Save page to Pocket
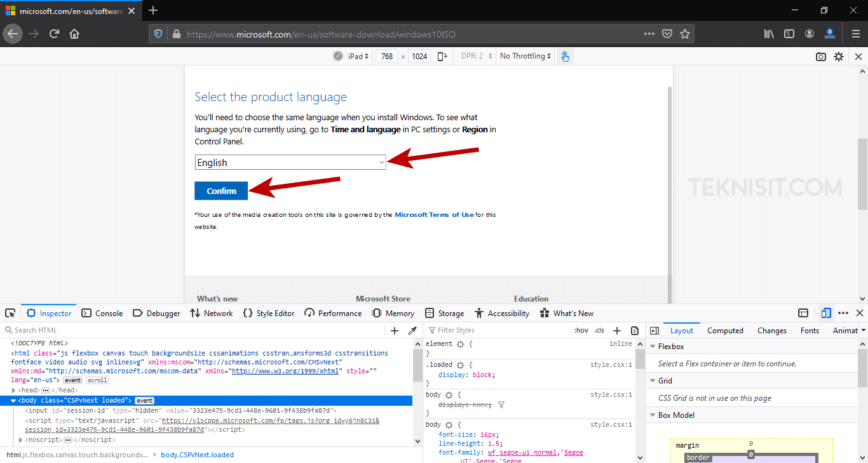Viewport: 868px width, 463px height. 667,34
